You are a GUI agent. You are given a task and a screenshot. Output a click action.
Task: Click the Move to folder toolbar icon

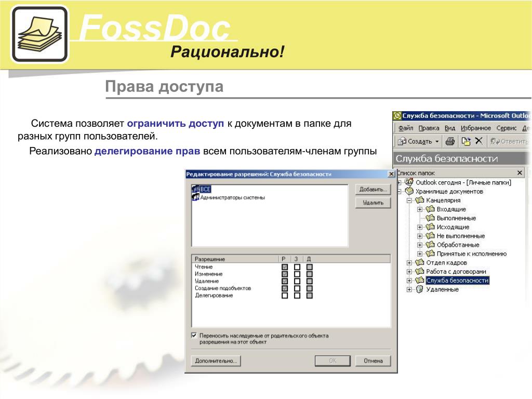[466, 141]
